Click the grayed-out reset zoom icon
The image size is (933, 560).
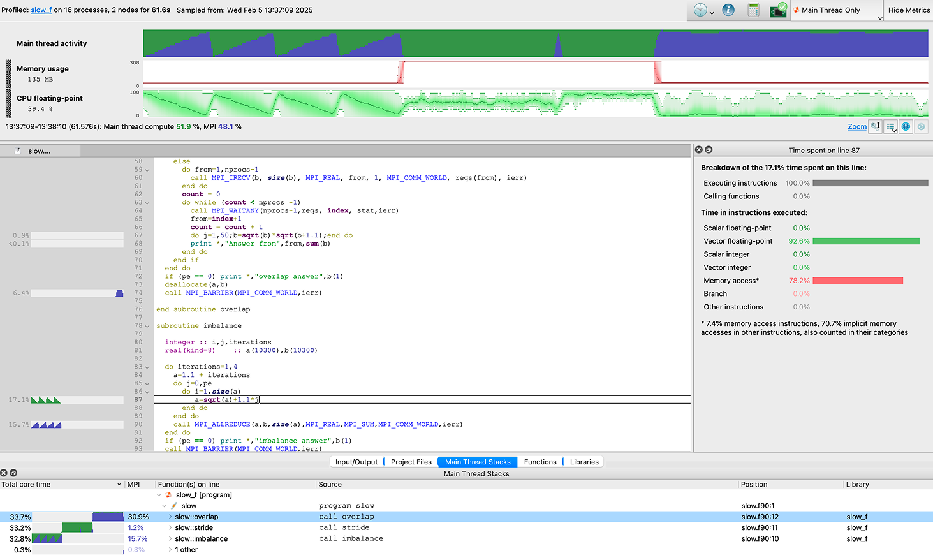[921, 126]
